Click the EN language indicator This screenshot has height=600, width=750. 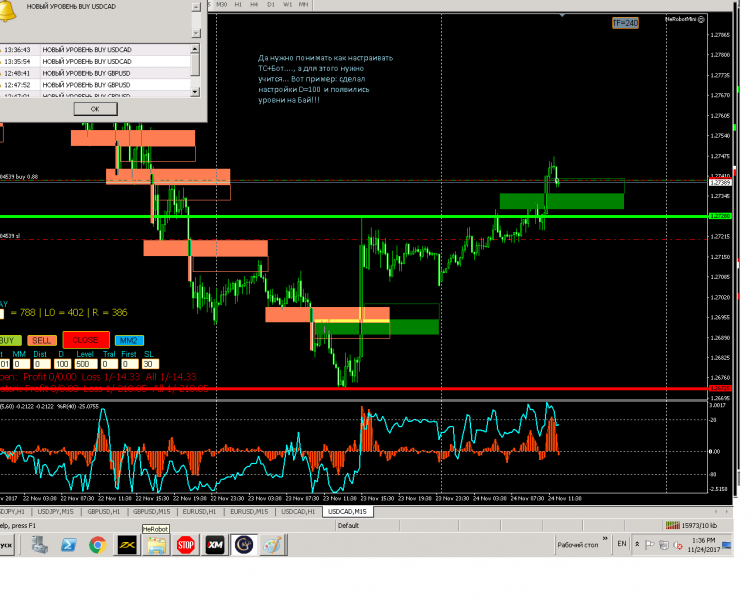622,544
